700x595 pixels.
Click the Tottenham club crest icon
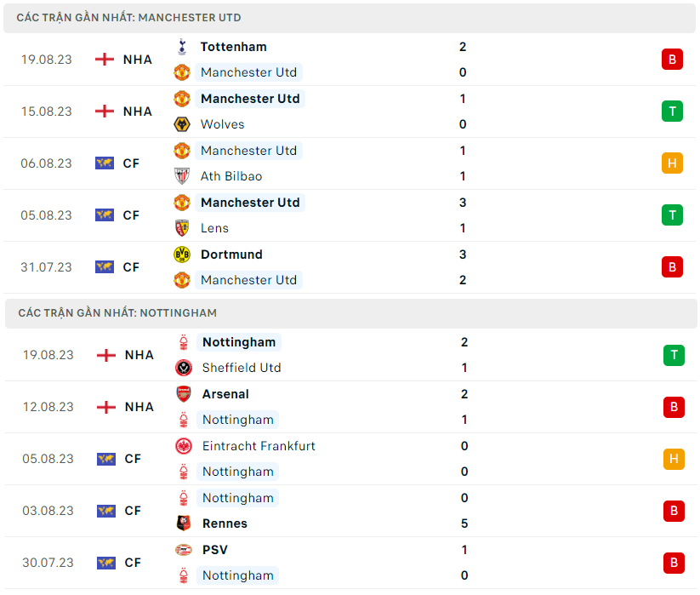click(x=182, y=47)
